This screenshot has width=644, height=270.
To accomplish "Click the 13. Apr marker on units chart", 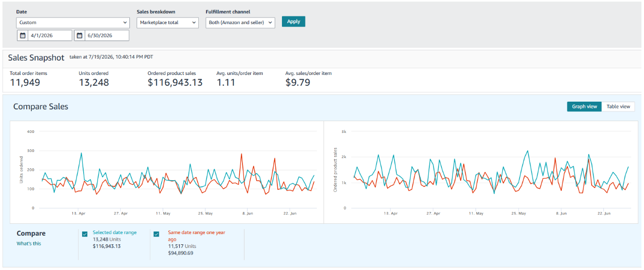I will pos(78,213).
